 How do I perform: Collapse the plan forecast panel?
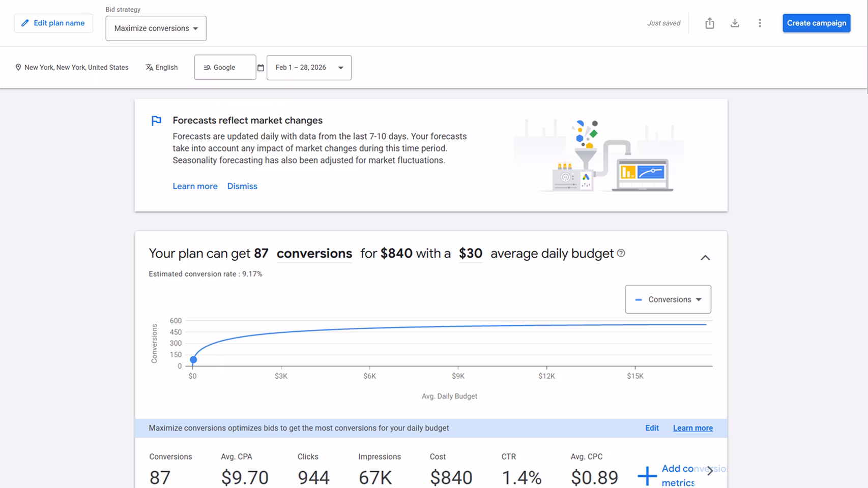point(705,258)
